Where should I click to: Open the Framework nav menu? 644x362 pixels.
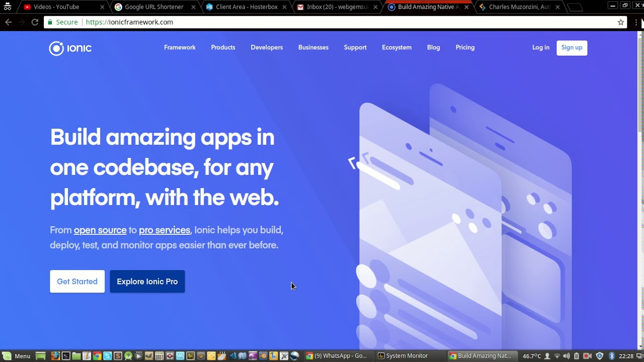[x=180, y=47]
